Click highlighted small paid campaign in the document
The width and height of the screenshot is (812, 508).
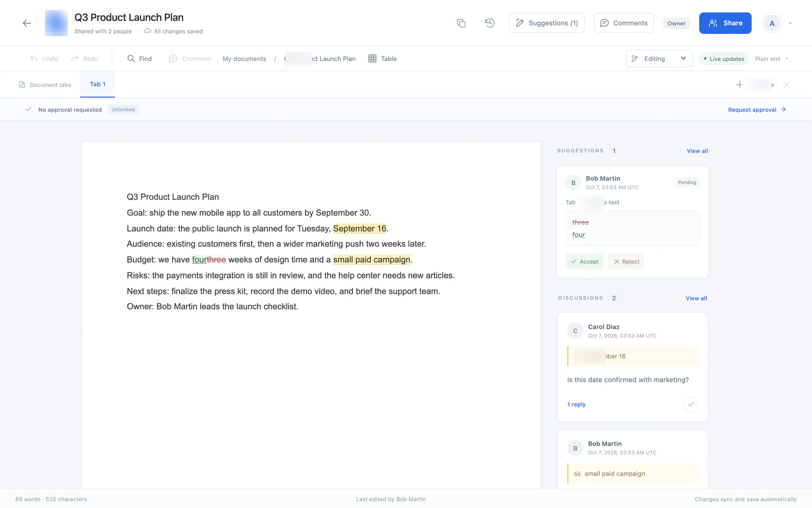pos(372,260)
